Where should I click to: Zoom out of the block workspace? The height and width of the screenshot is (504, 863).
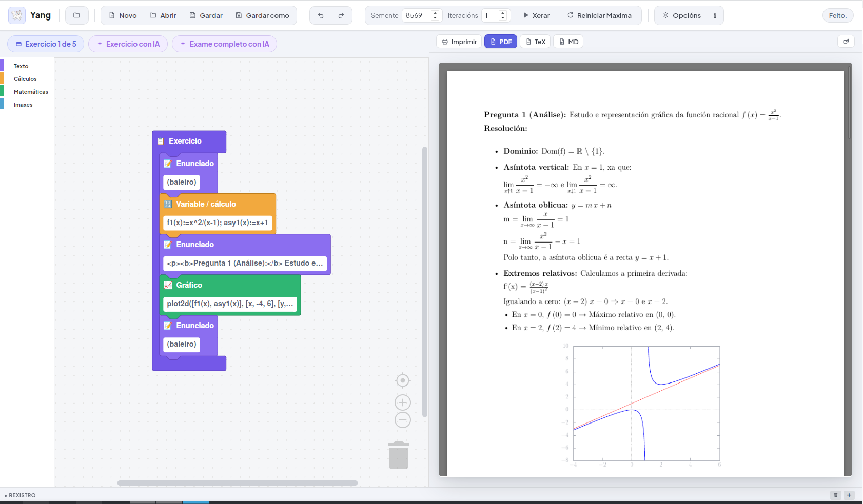(x=403, y=420)
